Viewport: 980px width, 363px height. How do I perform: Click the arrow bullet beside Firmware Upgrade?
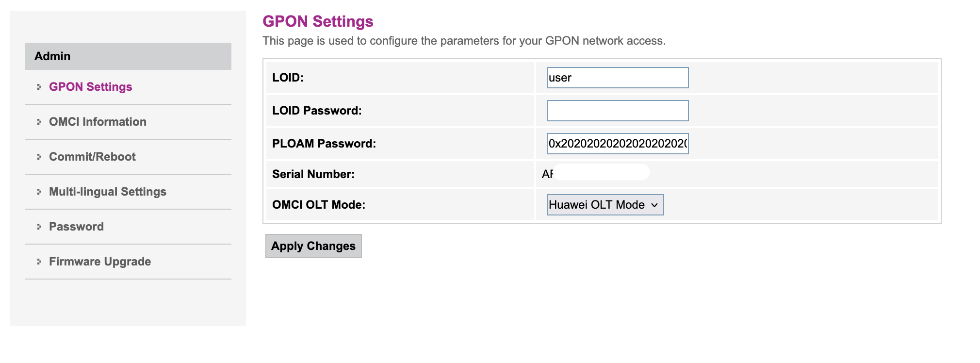(x=39, y=262)
